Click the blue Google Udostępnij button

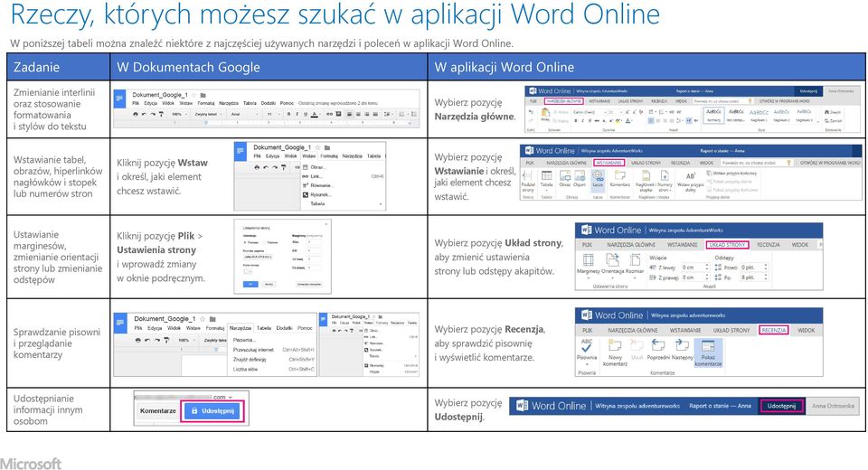coord(212,410)
